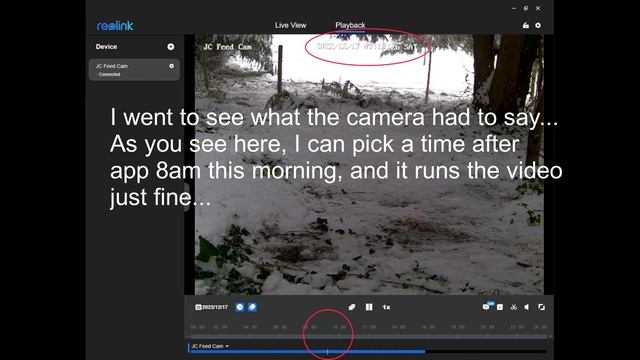The height and width of the screenshot is (360, 640).
Task: Click the square snapshot/download icon
Action: [x=500, y=307]
